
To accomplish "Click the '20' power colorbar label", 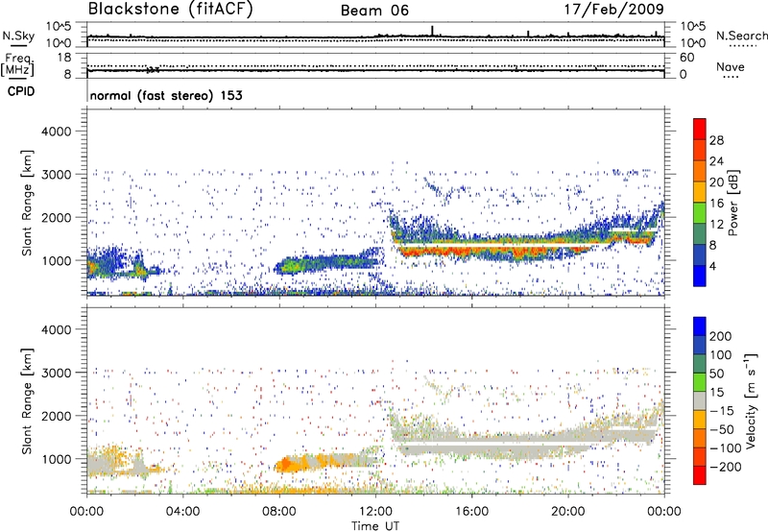I will pos(716,182).
